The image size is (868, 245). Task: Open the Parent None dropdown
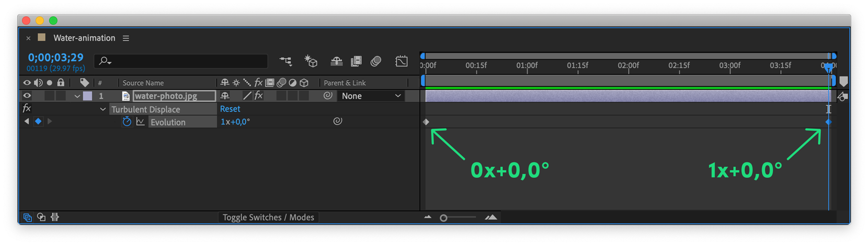coord(371,96)
